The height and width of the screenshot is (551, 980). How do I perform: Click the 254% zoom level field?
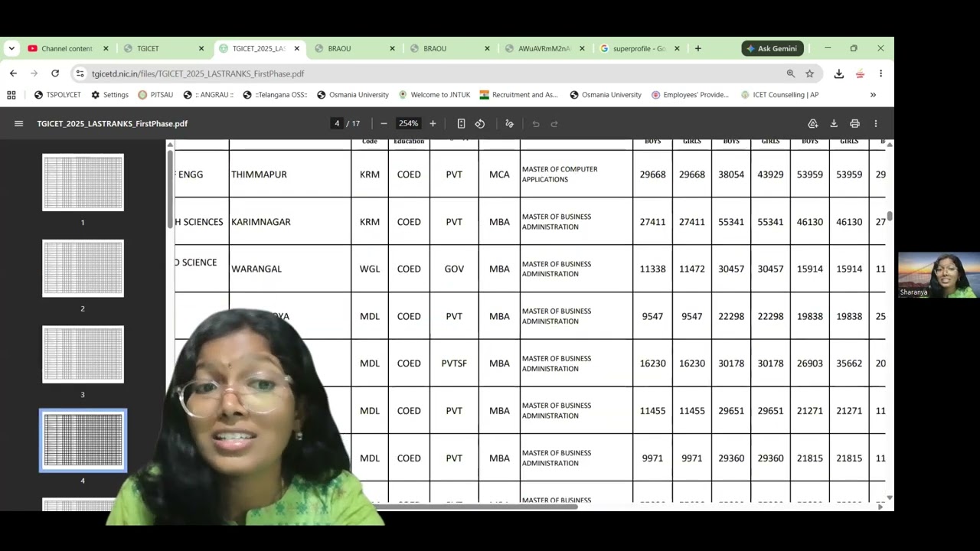[x=408, y=124]
